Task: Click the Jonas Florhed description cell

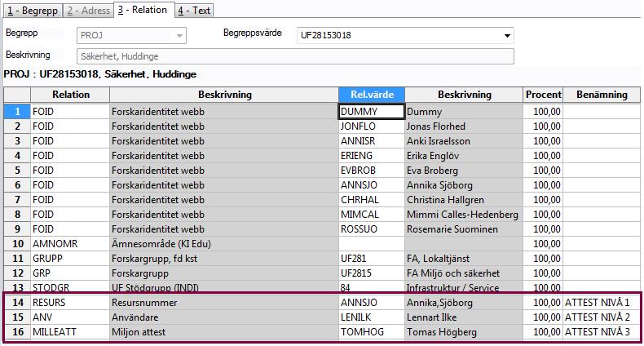Action: (464, 126)
